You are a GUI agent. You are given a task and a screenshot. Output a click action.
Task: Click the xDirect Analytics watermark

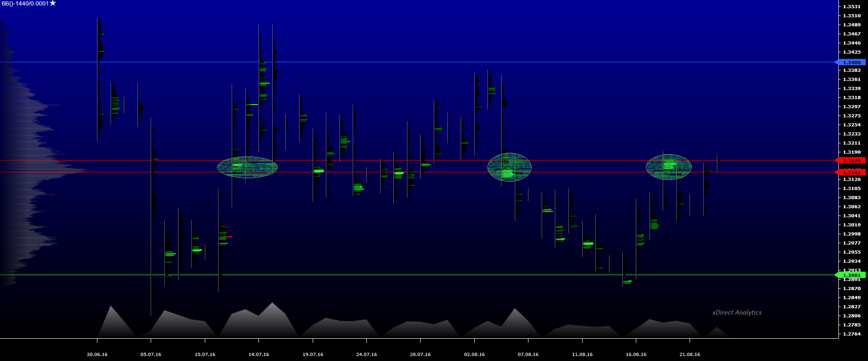coord(736,312)
